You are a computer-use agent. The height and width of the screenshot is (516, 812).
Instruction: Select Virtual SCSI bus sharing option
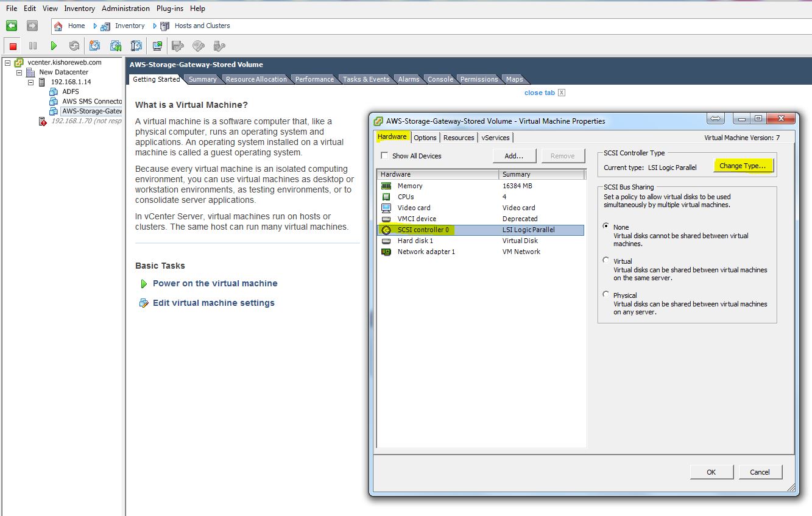tap(605, 260)
